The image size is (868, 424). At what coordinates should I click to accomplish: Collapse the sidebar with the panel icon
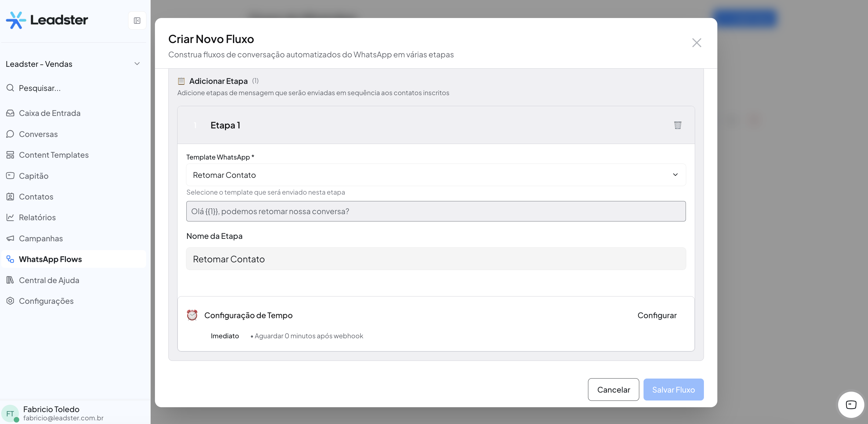tap(137, 20)
